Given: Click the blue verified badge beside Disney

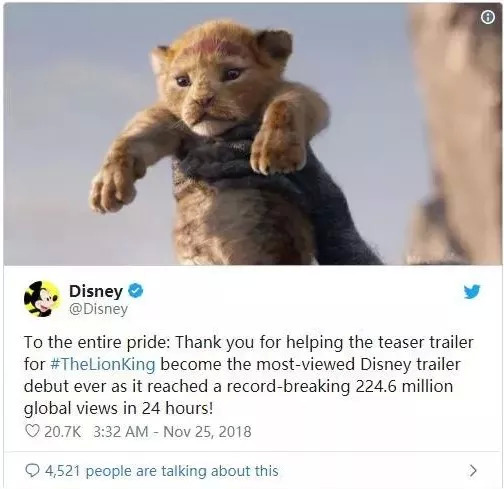Looking at the screenshot, I should click(x=136, y=291).
